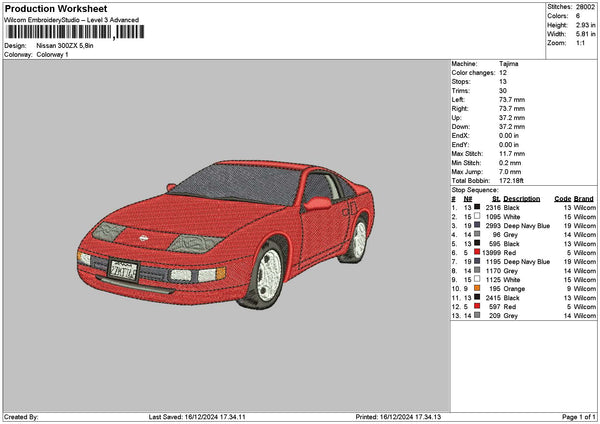600x424 pixels.
Task: Click the red car embroidery preview
Action: 226,235
